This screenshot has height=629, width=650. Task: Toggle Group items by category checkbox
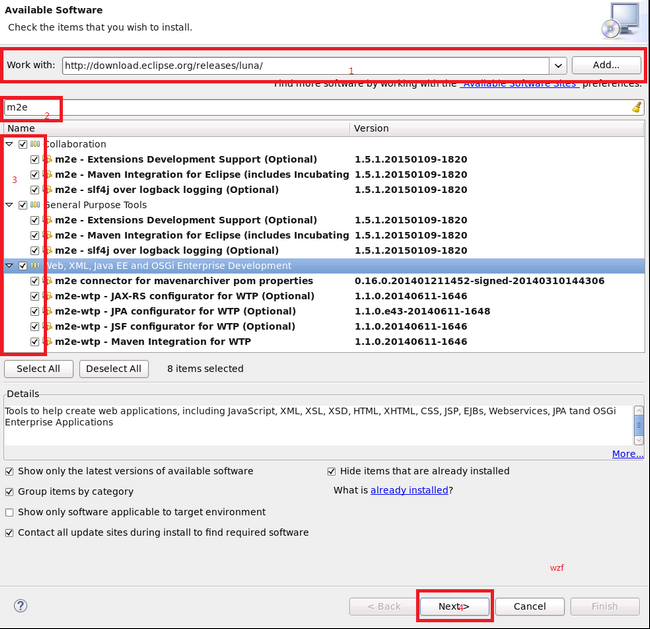pos(10,492)
